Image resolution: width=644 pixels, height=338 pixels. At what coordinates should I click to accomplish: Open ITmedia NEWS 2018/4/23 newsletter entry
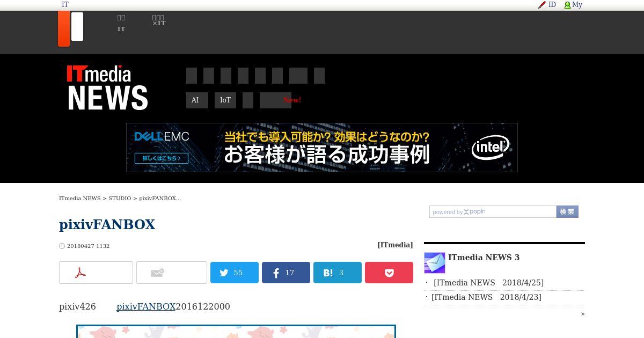tap(486, 297)
